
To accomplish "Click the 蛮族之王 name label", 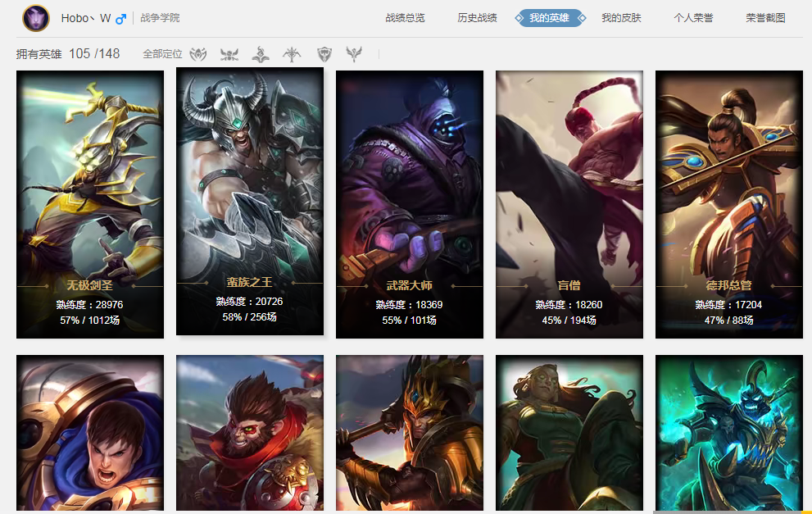I will 250,282.
